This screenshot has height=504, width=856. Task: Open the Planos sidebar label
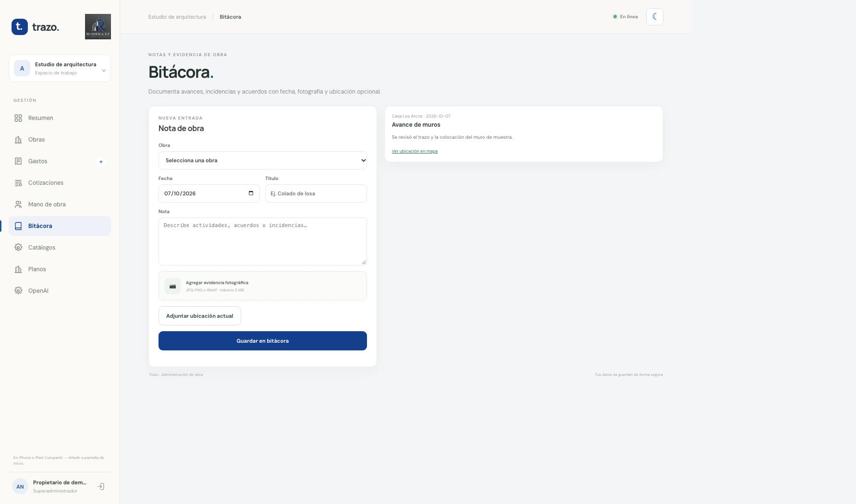pyautogui.click(x=37, y=269)
